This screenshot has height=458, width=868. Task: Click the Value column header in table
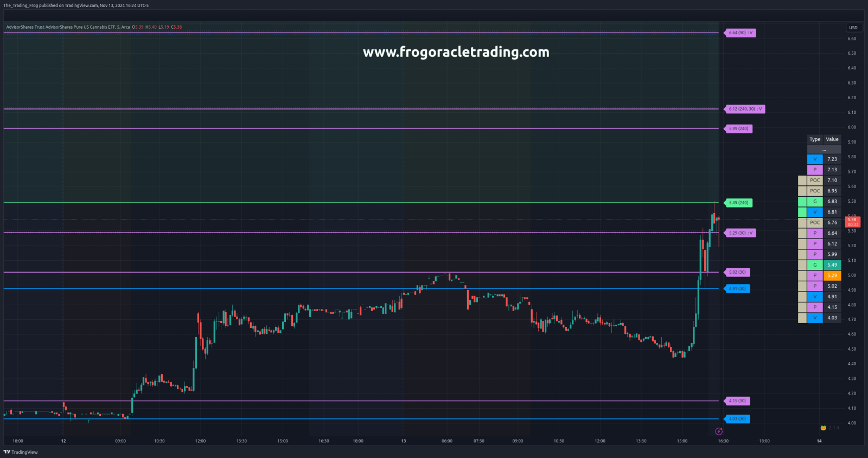(832, 139)
